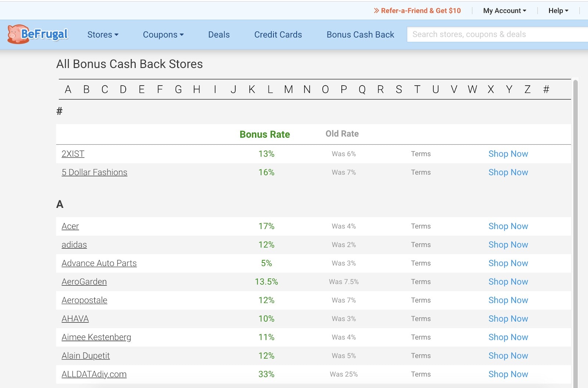This screenshot has width=588, height=388.
Task: Open the Aimee Kestenberg store link
Action: [x=96, y=337]
